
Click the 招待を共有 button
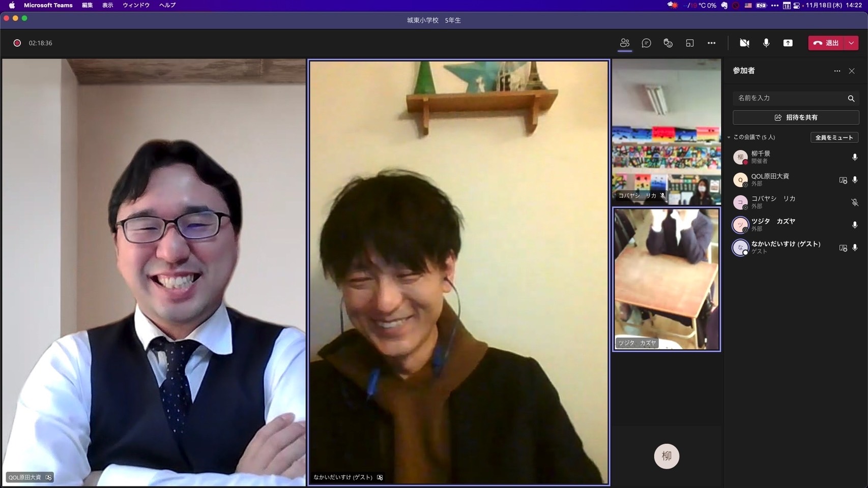click(x=796, y=117)
